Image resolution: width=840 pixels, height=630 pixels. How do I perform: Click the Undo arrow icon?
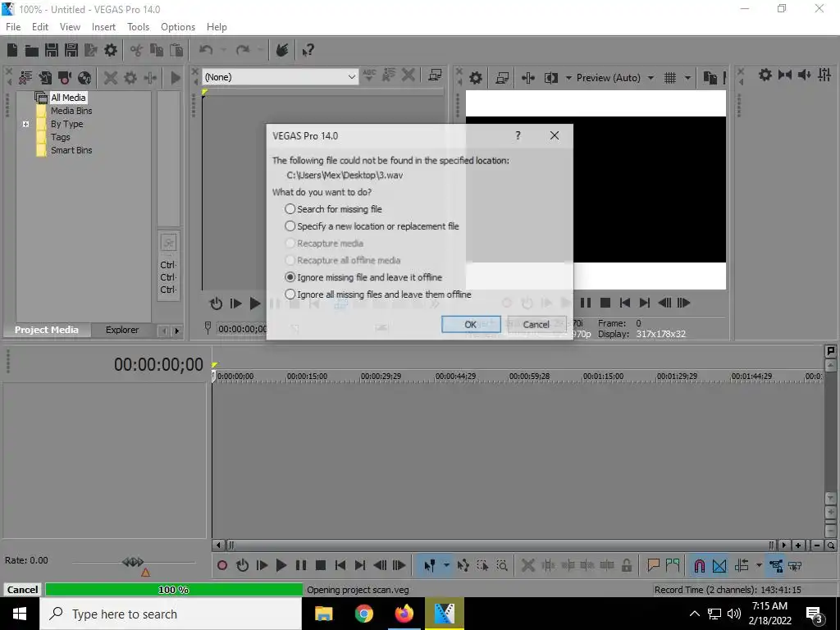pyautogui.click(x=206, y=50)
